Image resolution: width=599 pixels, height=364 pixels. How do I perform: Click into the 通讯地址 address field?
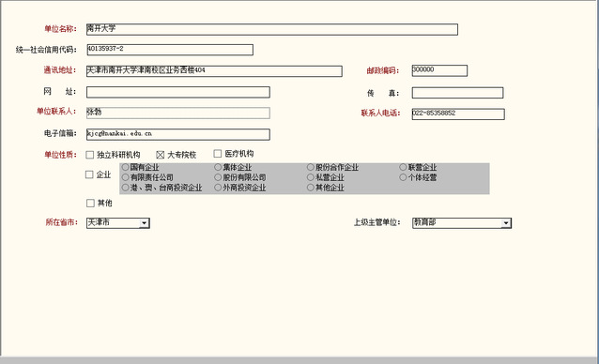[214, 71]
